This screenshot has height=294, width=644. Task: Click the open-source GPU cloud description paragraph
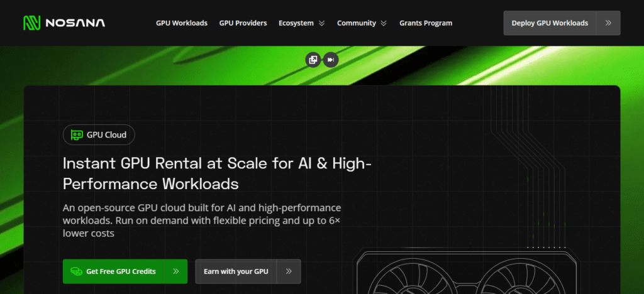202,220
